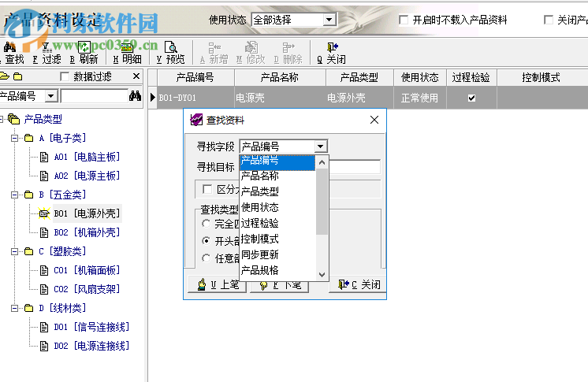This screenshot has height=382, width=588.
Task: Click the 寻找字段 combo box arrow
Action: (x=320, y=146)
